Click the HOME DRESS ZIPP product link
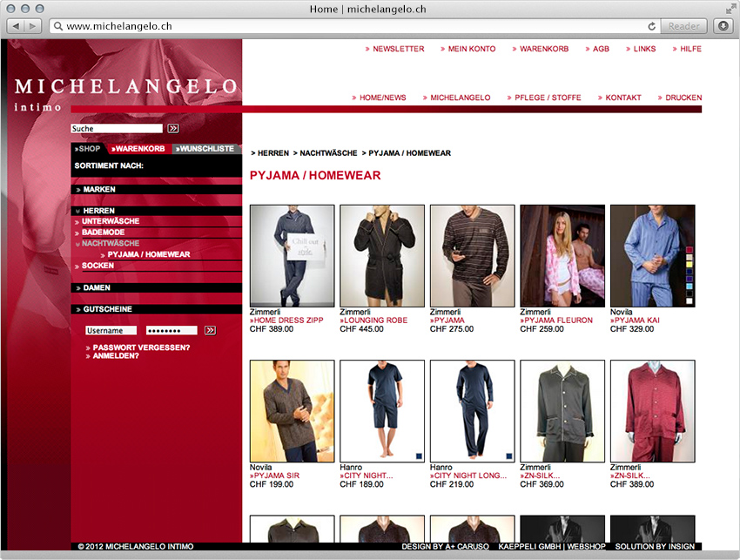Viewport: 740px width, 560px height. pos(286,320)
